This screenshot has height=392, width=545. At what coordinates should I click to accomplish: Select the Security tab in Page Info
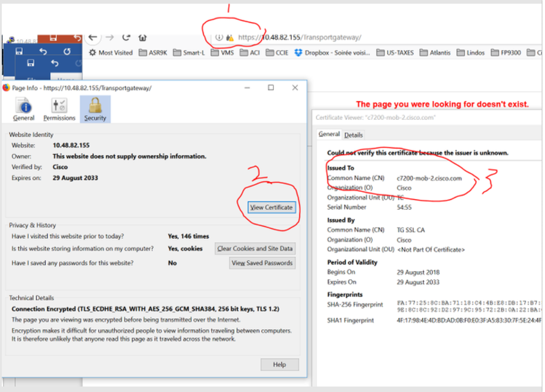pos(95,110)
